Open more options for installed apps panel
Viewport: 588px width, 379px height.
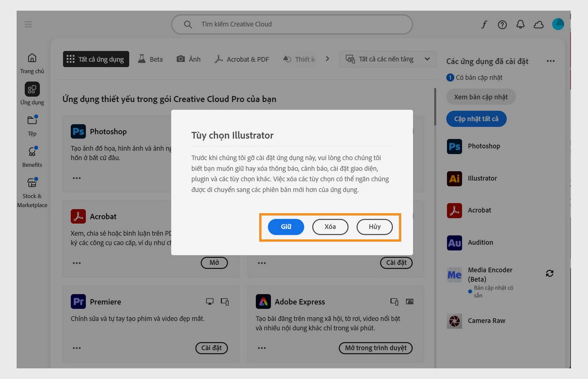click(x=550, y=61)
